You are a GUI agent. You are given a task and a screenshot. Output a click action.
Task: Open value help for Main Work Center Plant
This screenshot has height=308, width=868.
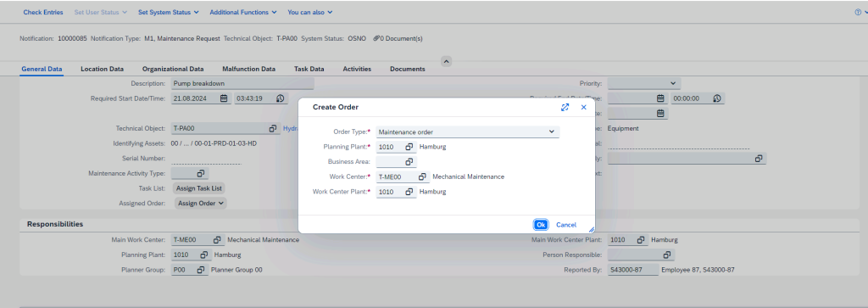tap(641, 240)
